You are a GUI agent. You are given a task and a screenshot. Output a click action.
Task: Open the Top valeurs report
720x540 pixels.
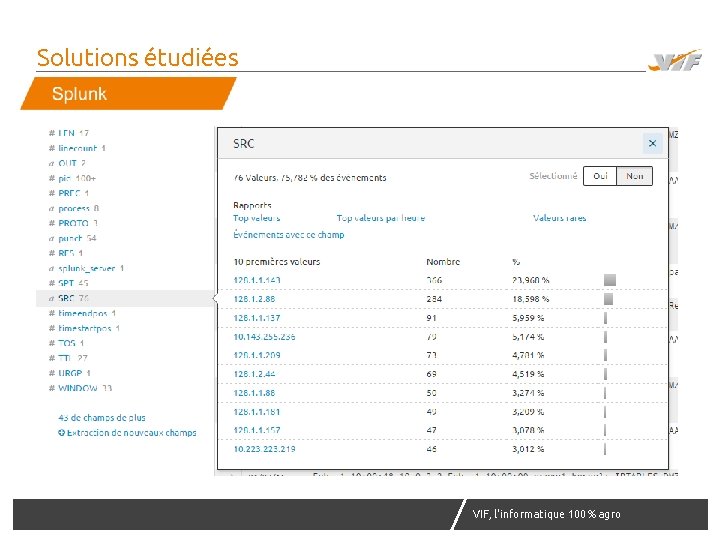pos(256,218)
